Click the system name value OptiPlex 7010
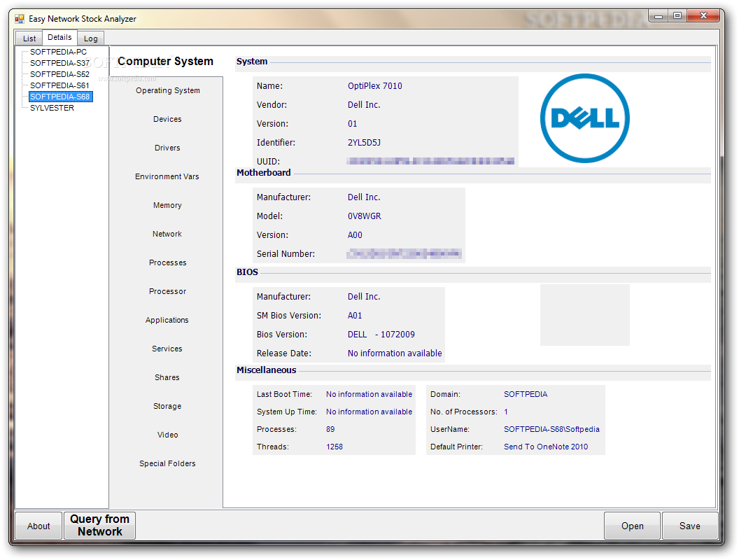This screenshot has width=739, height=560. (x=375, y=86)
